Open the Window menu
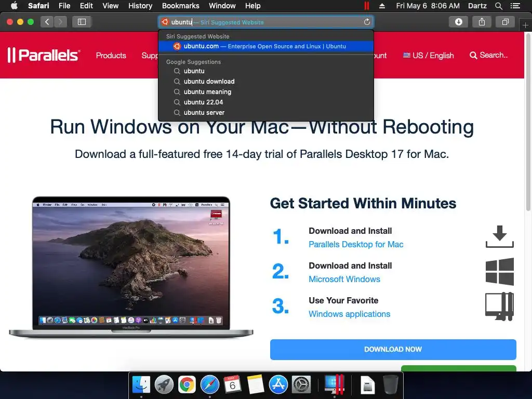Screen dimensions: 532x399 tap(222, 6)
